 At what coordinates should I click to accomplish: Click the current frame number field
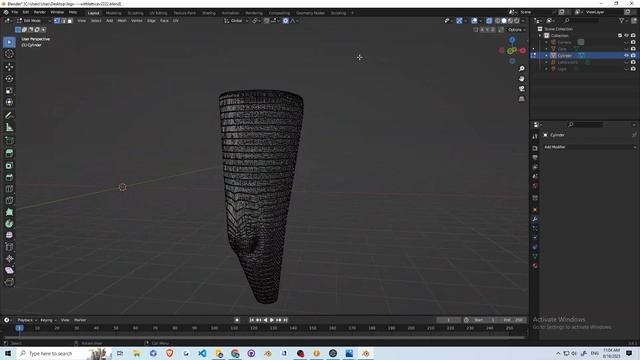point(448,320)
